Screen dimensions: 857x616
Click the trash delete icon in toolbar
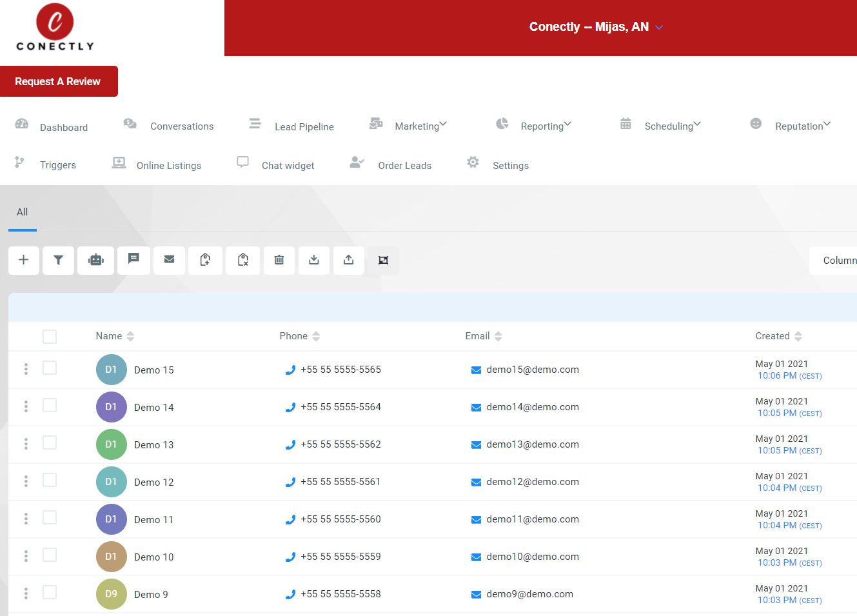279,260
